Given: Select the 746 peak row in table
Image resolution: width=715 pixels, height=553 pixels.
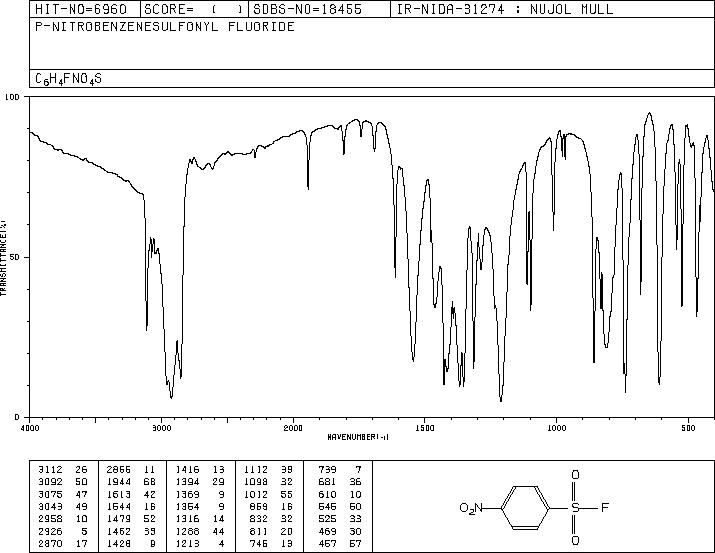Looking at the screenshot, I should point(271,543).
